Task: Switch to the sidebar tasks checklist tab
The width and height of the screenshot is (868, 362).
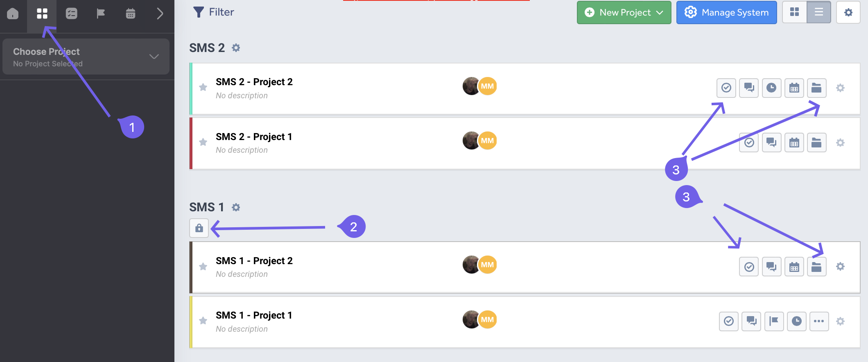Action: (x=71, y=14)
